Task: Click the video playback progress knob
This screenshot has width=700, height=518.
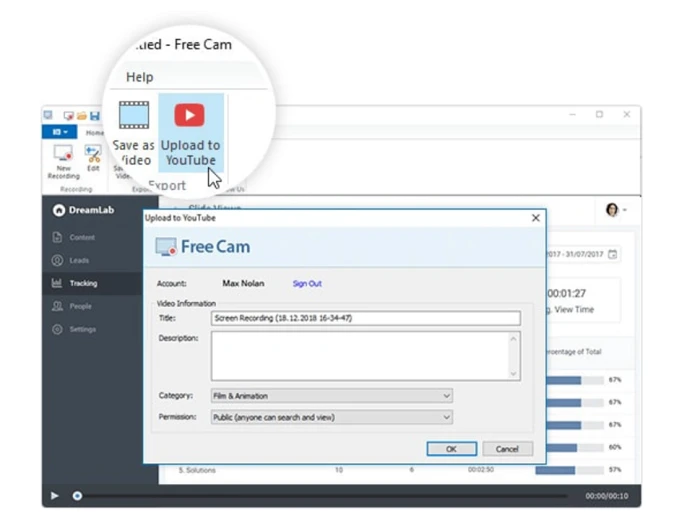Action: (77, 496)
